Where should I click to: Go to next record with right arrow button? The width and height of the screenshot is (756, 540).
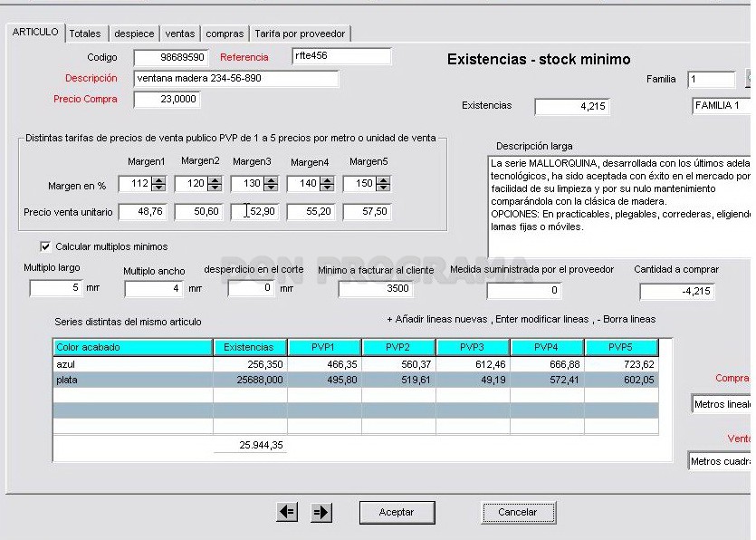(x=321, y=512)
